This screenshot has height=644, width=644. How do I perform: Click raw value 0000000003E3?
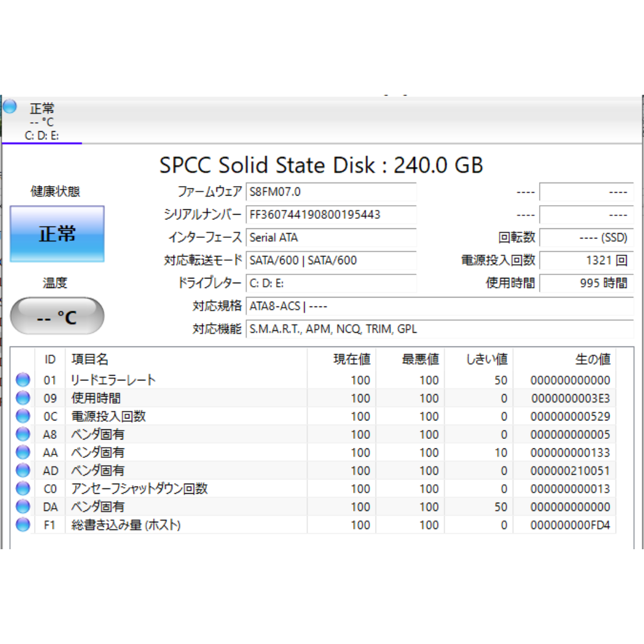click(x=571, y=398)
